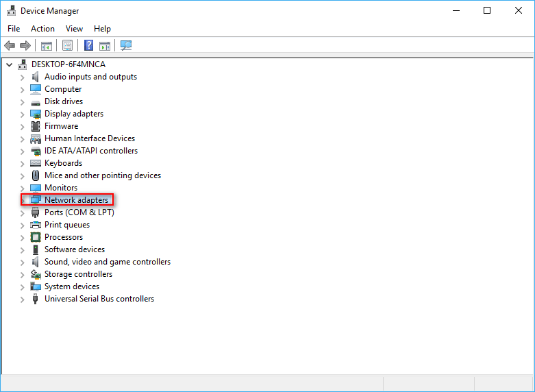Open the Action menu
535x392 pixels.
click(42, 29)
